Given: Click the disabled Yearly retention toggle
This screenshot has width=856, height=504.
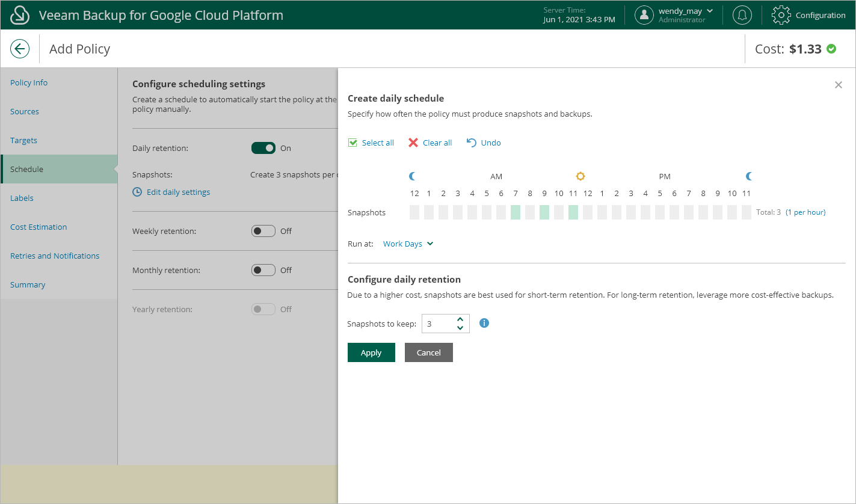Looking at the screenshot, I should coord(263,309).
